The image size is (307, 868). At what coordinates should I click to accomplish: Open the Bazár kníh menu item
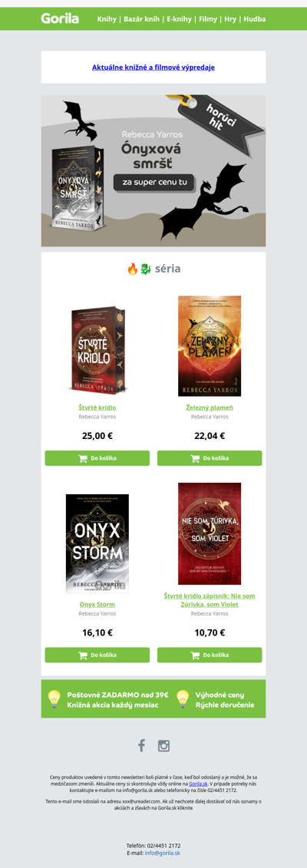point(142,19)
